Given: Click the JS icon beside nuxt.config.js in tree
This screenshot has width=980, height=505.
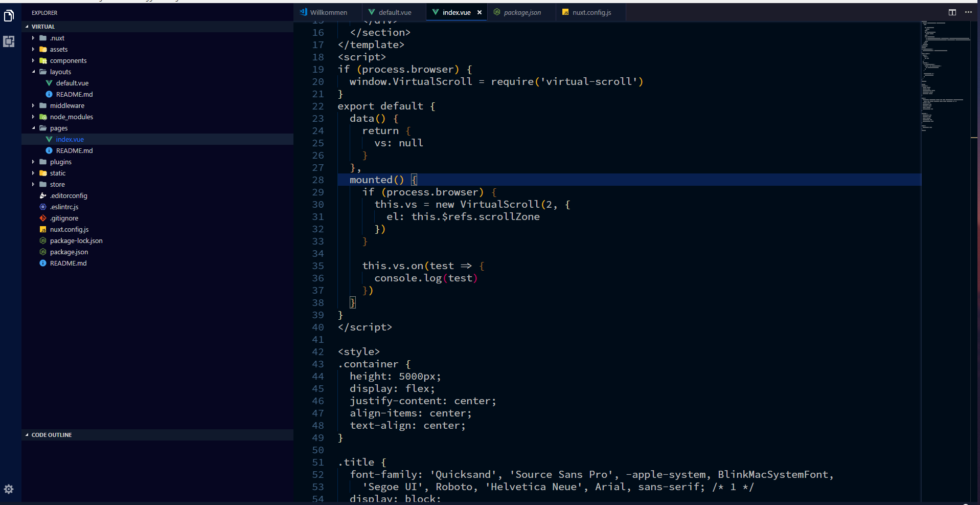Looking at the screenshot, I should pyautogui.click(x=43, y=229).
